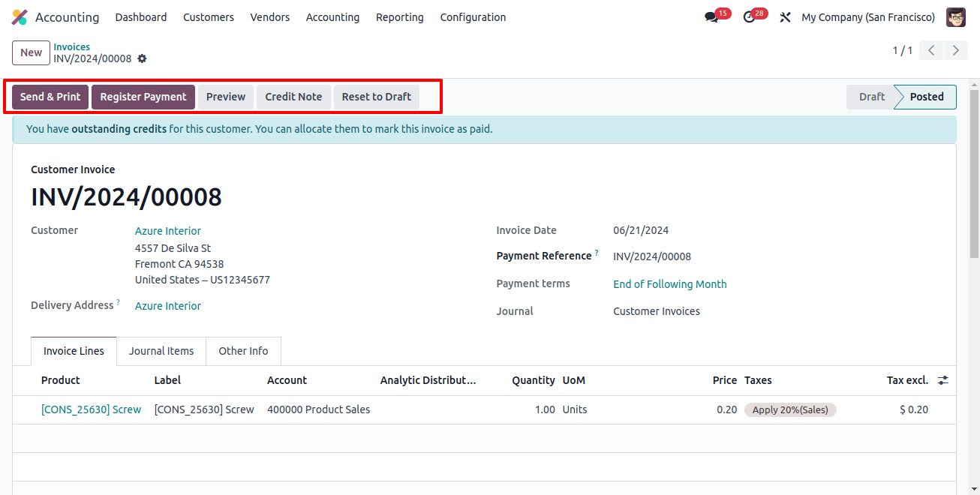Create a Credit Note
The image size is (980, 495).
(293, 97)
